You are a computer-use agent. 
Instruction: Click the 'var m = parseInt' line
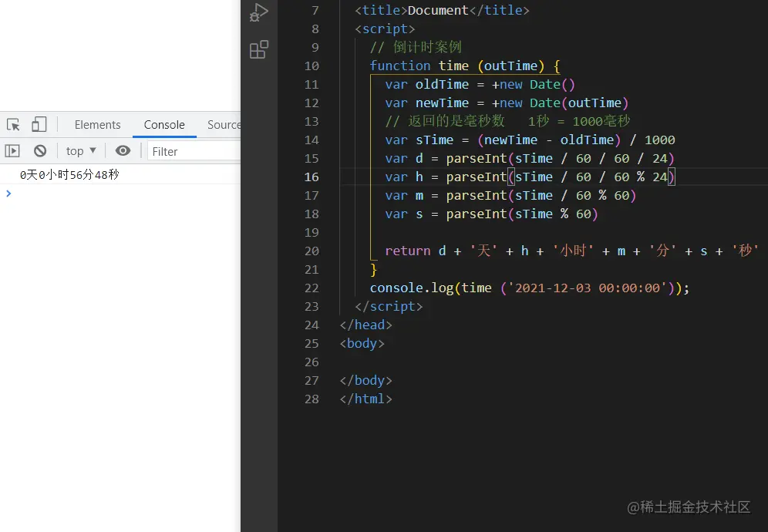tap(510, 196)
